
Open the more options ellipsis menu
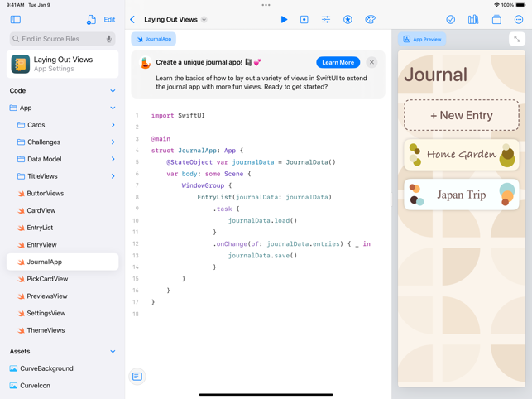click(519, 19)
